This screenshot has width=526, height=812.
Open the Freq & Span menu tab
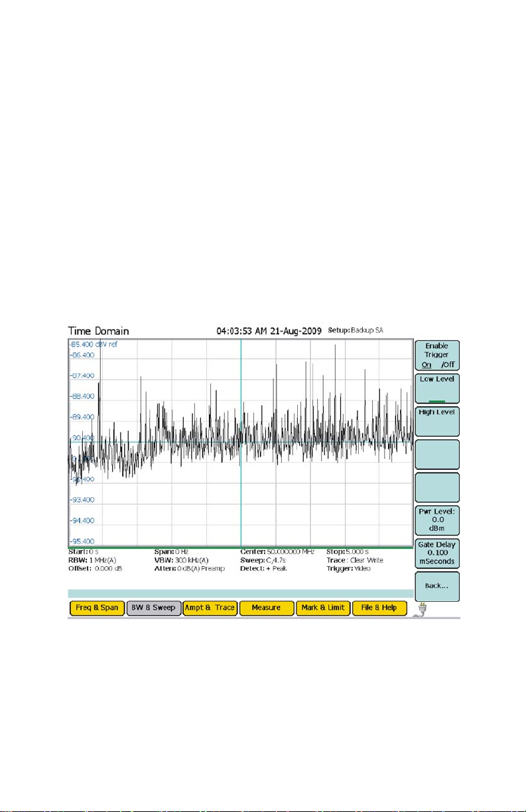(97, 607)
